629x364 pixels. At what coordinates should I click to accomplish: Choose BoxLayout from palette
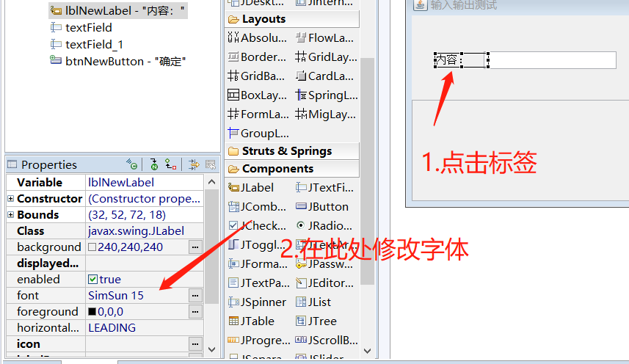(x=257, y=95)
